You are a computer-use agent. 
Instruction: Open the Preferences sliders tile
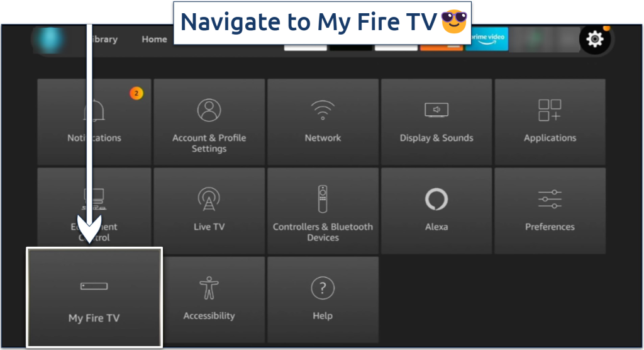pos(550,211)
